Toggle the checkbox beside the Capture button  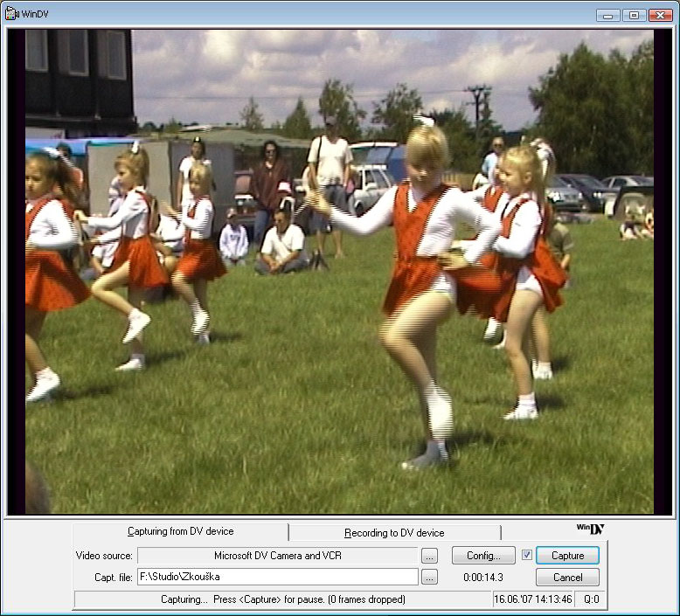click(526, 555)
